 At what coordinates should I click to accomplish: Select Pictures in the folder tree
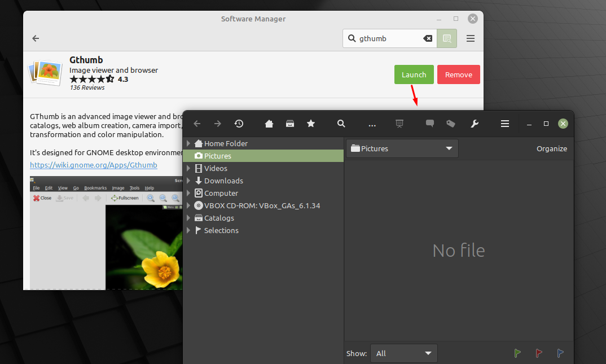(x=263, y=156)
